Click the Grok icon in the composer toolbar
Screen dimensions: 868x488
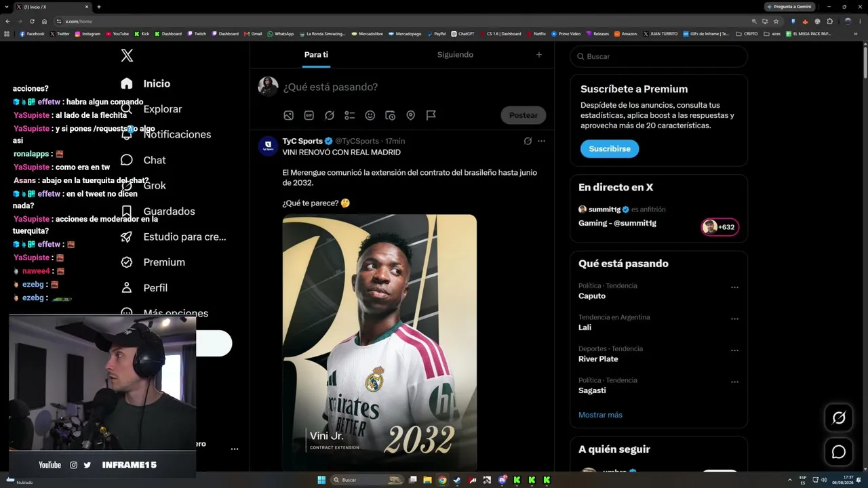pyautogui.click(x=330, y=115)
